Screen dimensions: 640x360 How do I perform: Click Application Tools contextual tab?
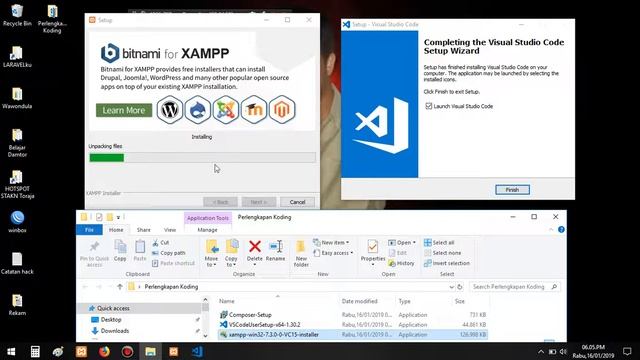click(x=208, y=218)
